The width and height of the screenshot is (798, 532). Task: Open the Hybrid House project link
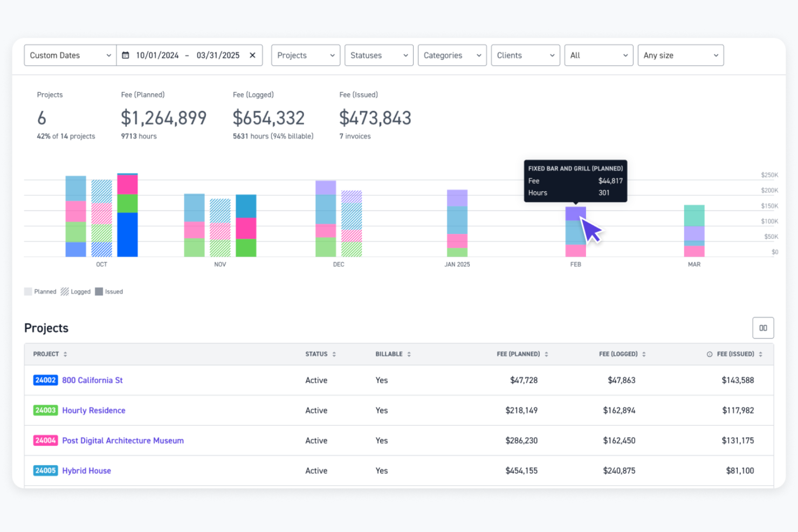[86, 471]
